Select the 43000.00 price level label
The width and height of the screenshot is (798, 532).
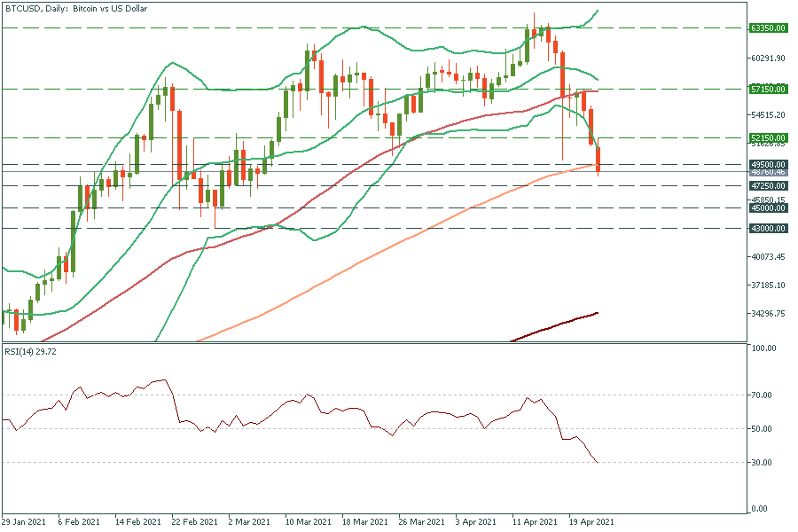pyautogui.click(x=769, y=228)
